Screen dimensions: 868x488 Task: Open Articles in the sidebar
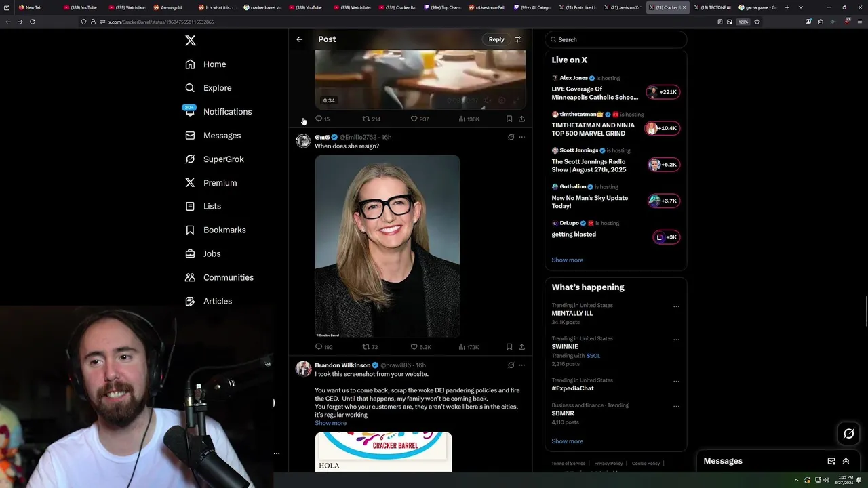pyautogui.click(x=209, y=301)
